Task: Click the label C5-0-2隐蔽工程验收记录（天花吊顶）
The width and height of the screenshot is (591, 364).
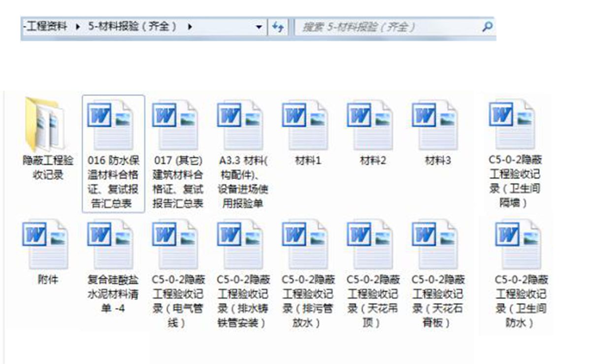Action: [x=373, y=301]
